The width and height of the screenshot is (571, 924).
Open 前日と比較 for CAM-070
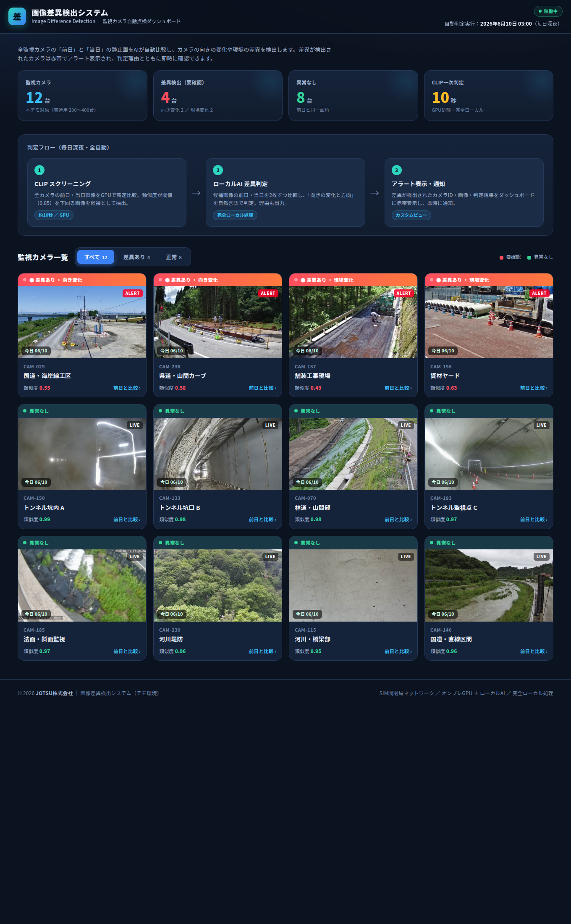pos(398,520)
